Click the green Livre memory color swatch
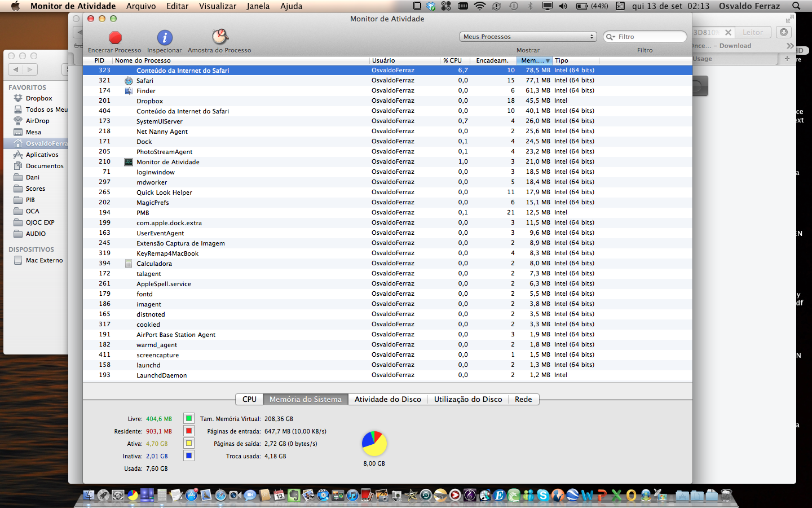 coord(189,419)
